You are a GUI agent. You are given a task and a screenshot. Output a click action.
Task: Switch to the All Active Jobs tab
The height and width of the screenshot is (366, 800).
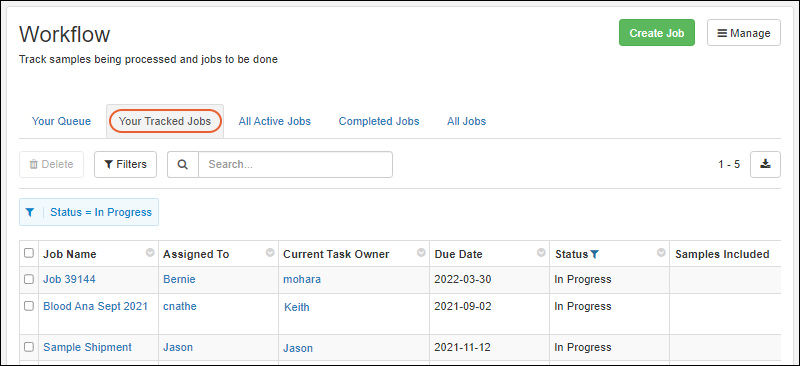tap(274, 121)
